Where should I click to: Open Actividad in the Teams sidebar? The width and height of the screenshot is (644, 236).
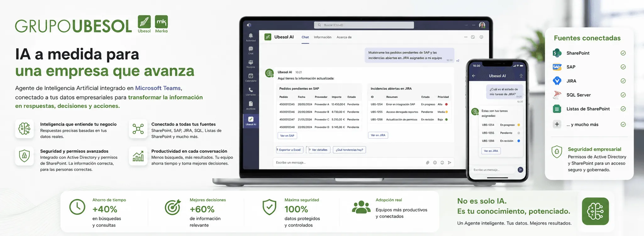click(251, 37)
